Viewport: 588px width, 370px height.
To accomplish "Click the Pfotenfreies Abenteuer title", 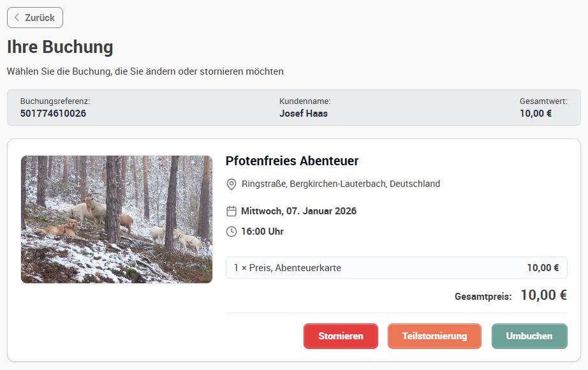I will coord(291,161).
